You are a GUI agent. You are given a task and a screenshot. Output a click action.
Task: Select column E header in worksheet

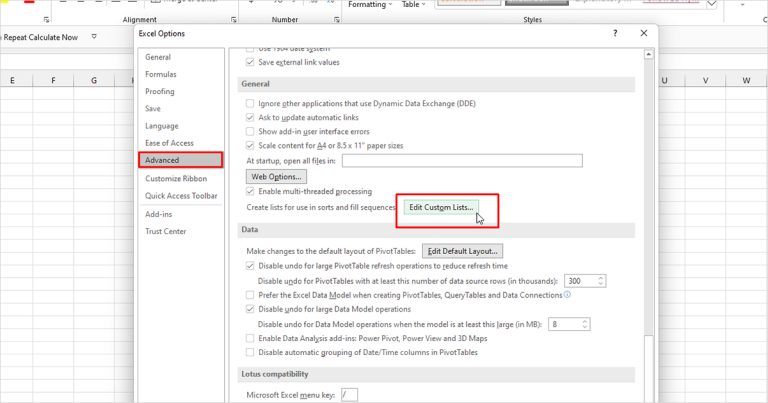coord(12,80)
